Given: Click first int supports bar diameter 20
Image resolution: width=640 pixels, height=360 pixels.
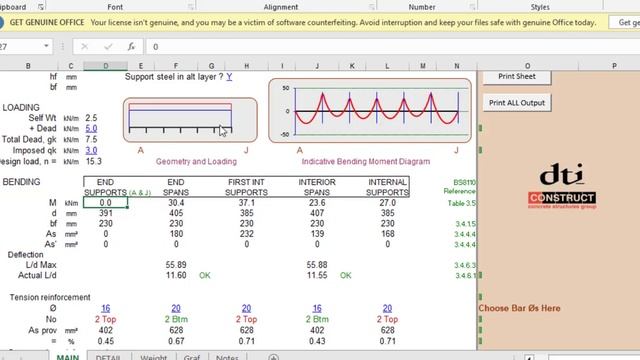Looking at the screenshot, I should coord(246,309).
